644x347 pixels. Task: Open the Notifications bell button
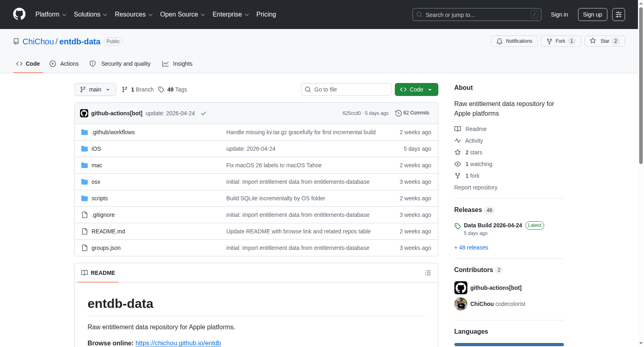pyautogui.click(x=514, y=41)
